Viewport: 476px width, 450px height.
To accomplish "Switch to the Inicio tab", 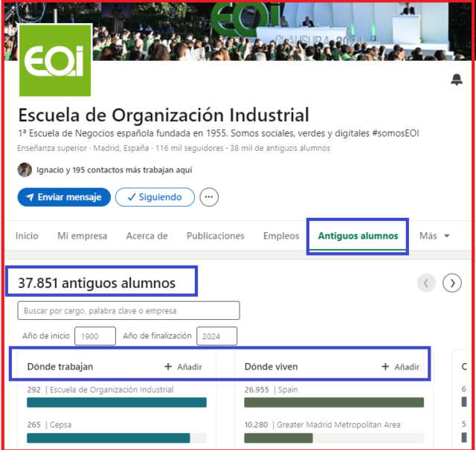I will pyautogui.click(x=27, y=236).
